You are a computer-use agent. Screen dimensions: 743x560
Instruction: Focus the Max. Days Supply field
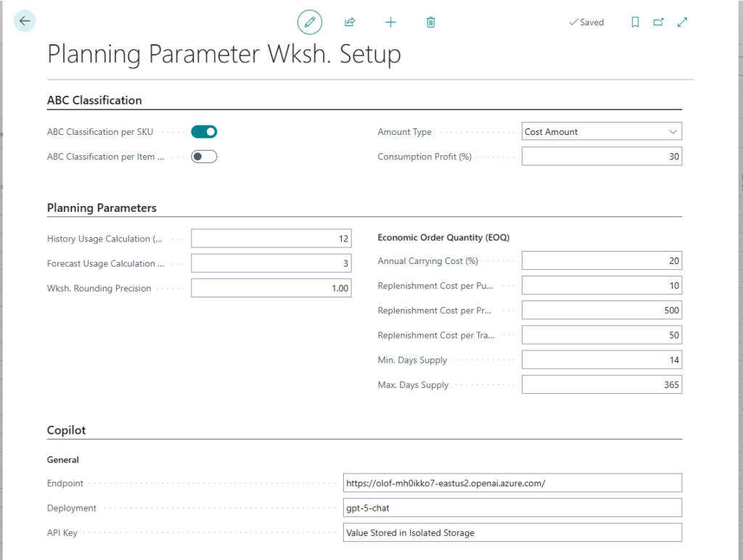click(602, 384)
